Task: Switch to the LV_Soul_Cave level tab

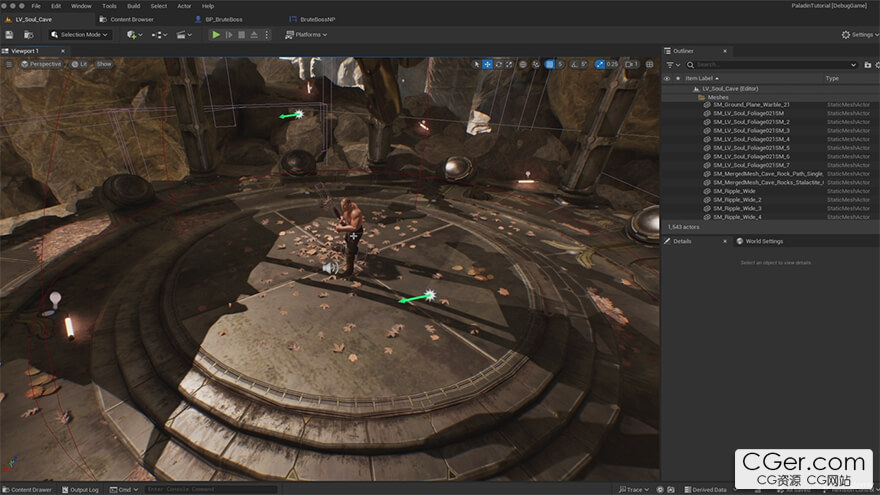Action: coord(34,20)
